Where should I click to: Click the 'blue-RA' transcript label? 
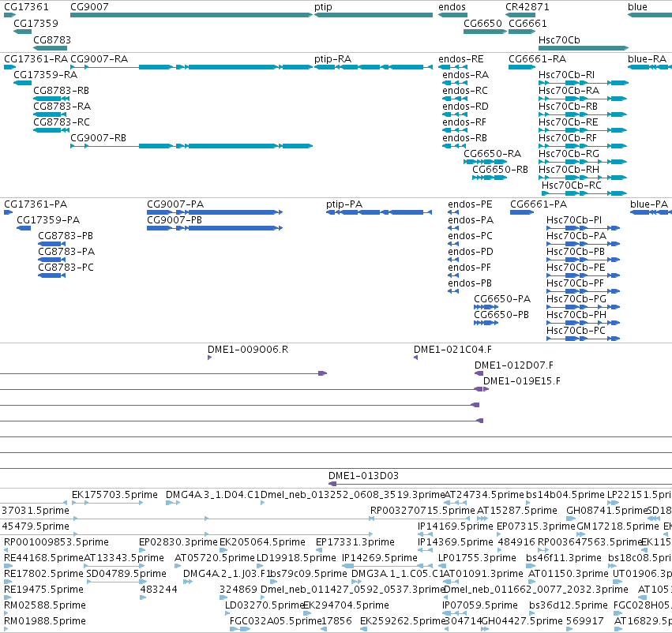coord(647,58)
